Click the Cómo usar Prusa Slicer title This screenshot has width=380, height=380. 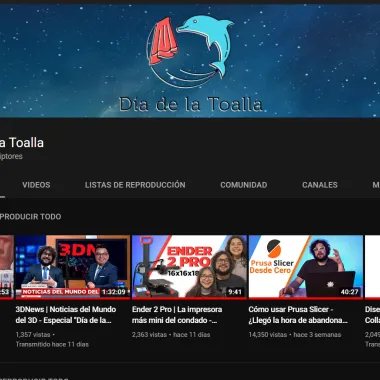click(298, 315)
